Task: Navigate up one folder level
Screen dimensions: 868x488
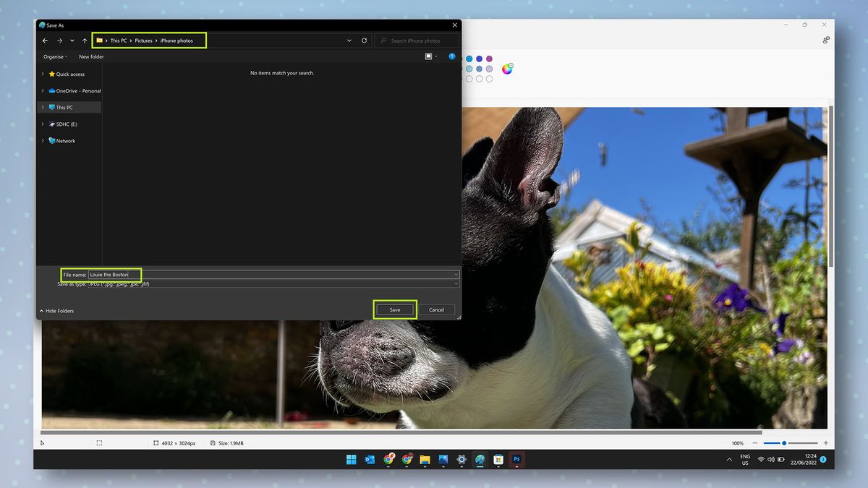Action: click(x=84, y=40)
